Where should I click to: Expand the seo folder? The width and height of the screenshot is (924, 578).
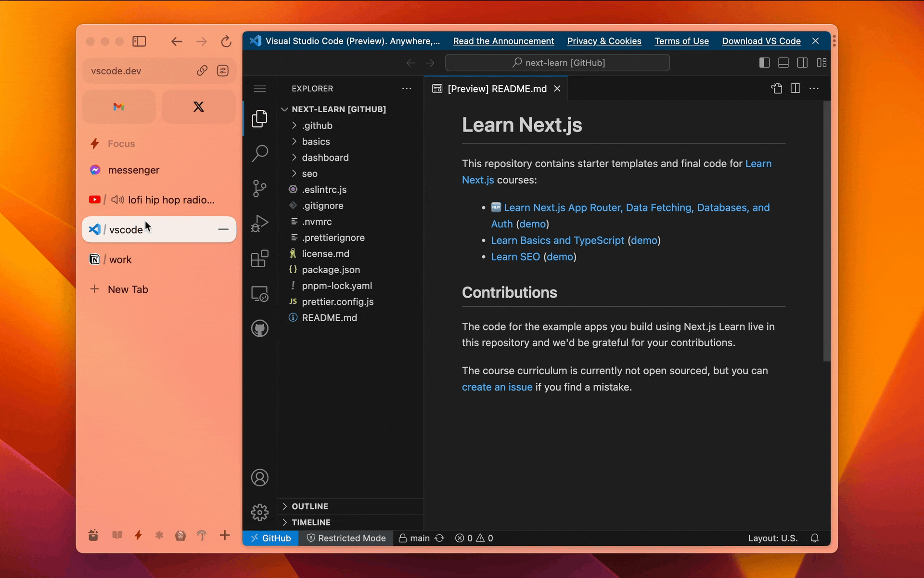(x=350, y=173)
